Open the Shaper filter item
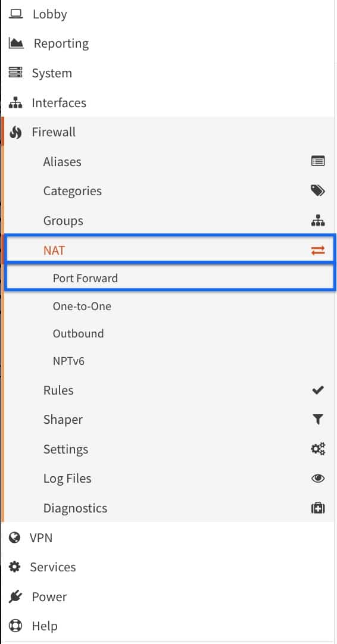 (x=168, y=420)
